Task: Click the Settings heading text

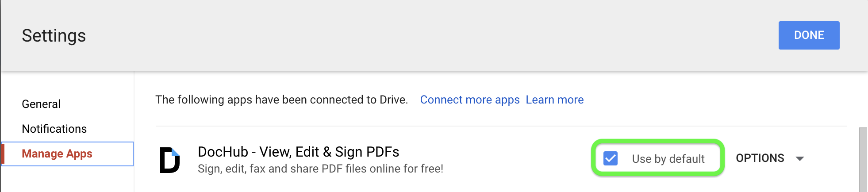Action: (54, 35)
